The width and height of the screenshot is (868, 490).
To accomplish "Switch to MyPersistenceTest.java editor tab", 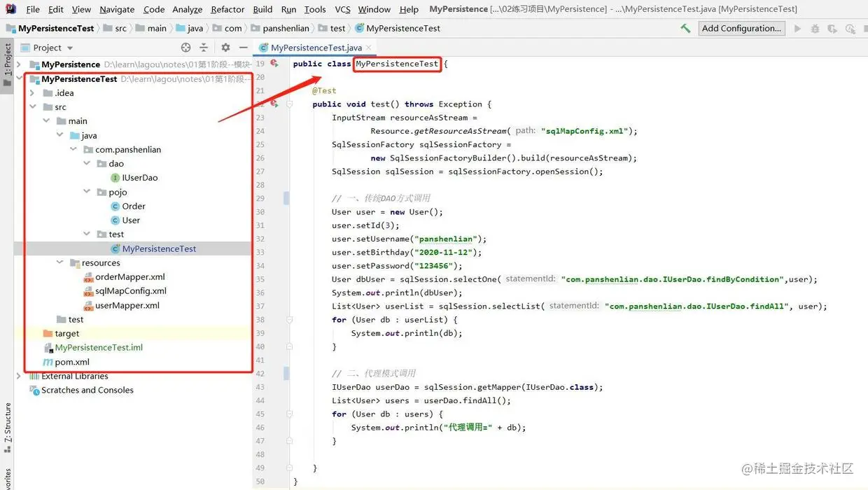I will (x=316, y=48).
